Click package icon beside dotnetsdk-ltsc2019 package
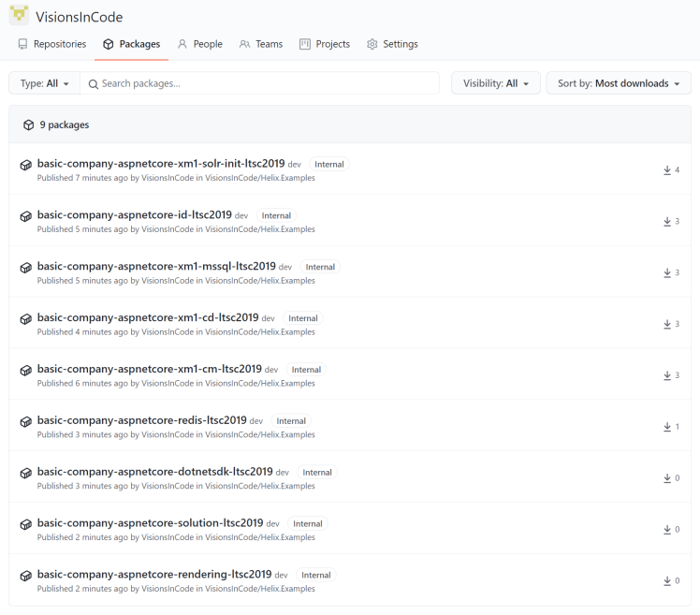 point(26,473)
